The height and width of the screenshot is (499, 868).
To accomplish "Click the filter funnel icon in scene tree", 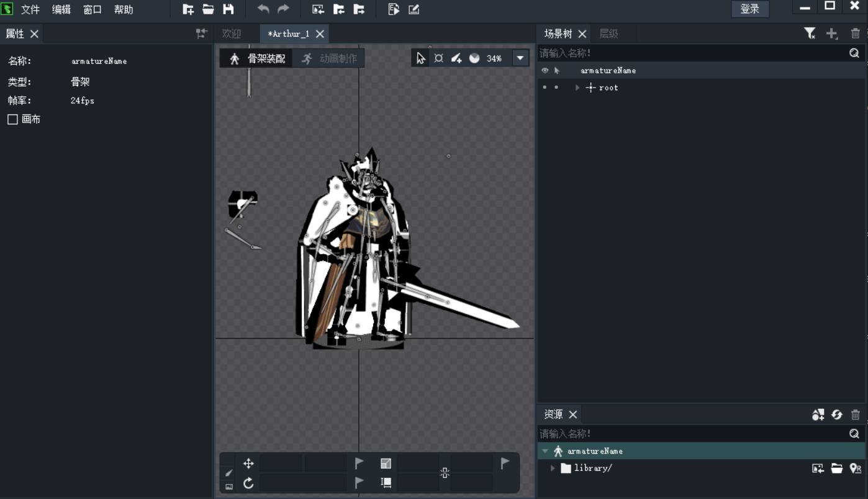I will (810, 34).
